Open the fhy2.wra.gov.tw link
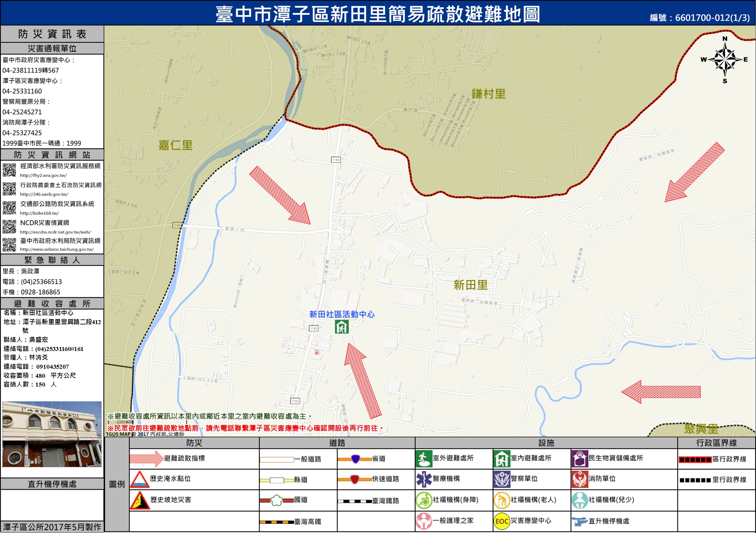756x533 pixels. coord(43,175)
